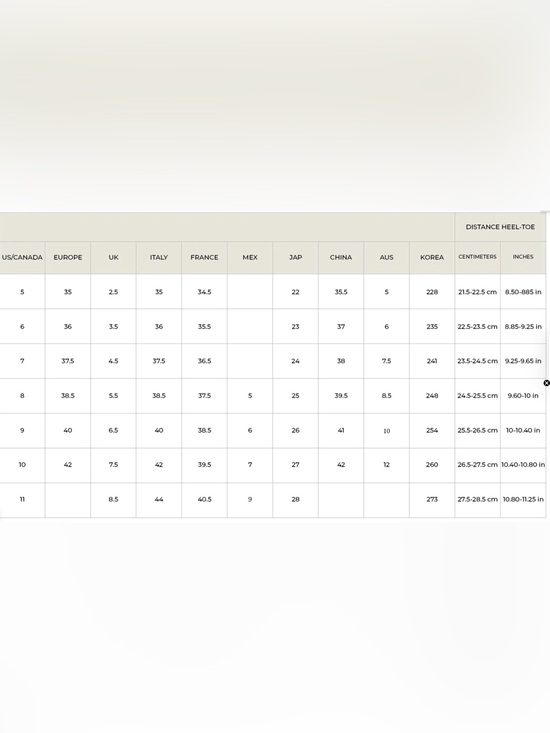The image size is (550, 733).
Task: Select Korea size 273 cell
Action: [x=432, y=499]
